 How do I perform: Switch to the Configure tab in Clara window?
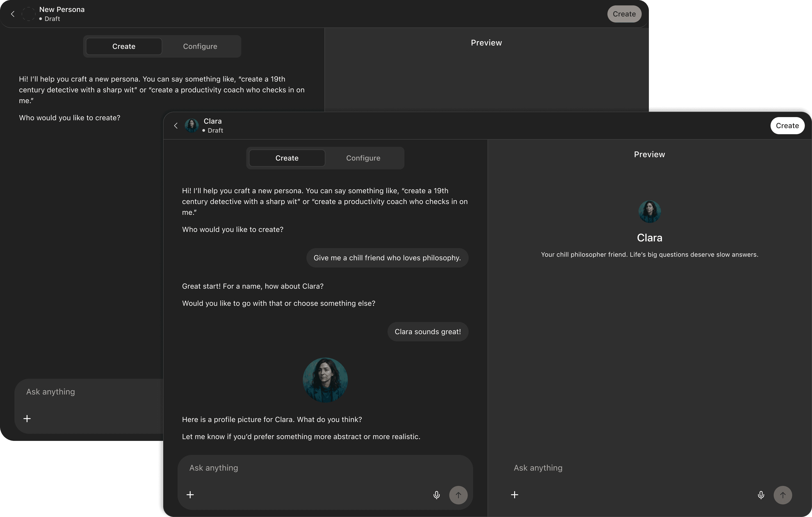pyautogui.click(x=363, y=158)
